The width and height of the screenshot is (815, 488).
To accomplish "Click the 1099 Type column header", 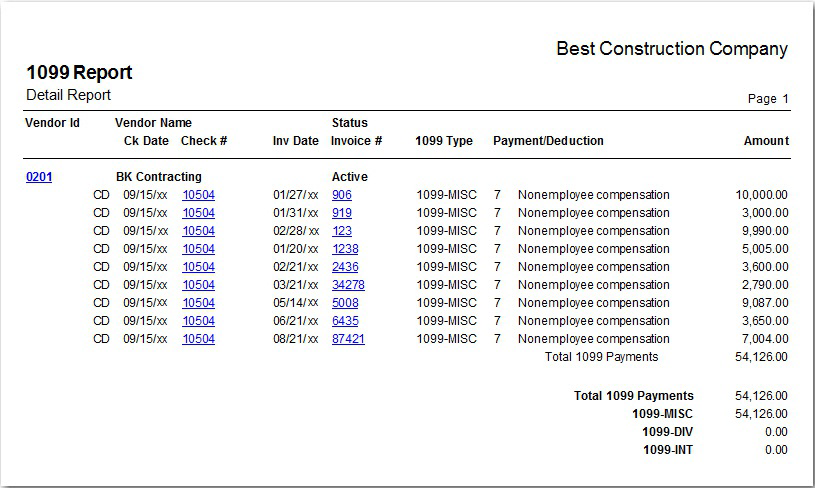I will click(x=444, y=141).
